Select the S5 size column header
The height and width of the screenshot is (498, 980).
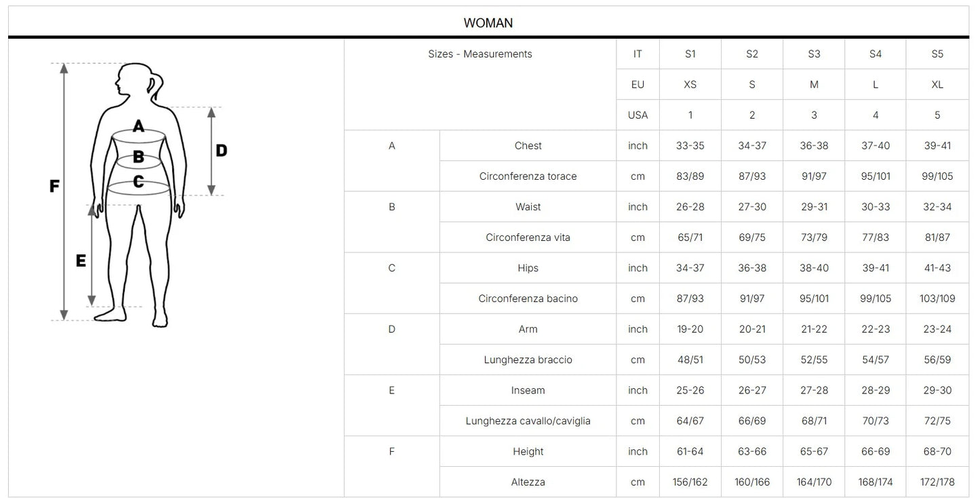coord(937,54)
